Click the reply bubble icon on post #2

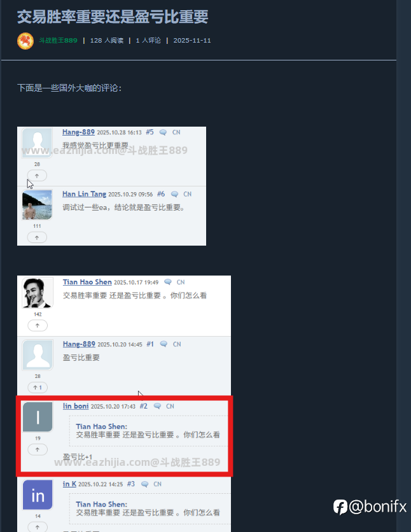click(157, 406)
